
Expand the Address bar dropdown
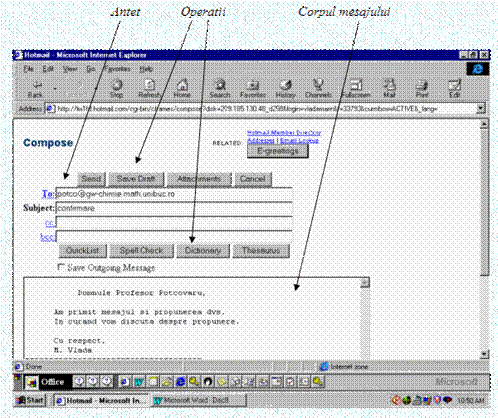pyautogui.click(x=480, y=108)
